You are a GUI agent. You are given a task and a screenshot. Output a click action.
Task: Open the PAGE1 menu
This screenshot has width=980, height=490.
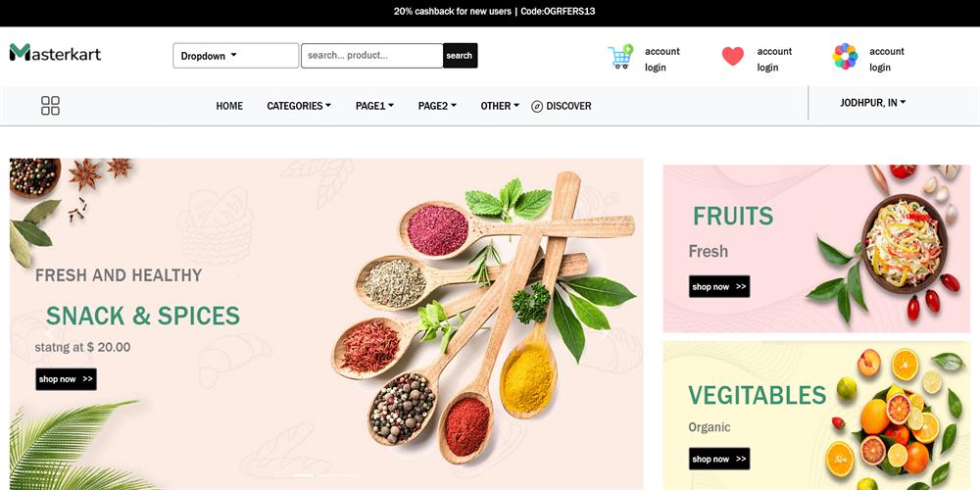point(374,106)
